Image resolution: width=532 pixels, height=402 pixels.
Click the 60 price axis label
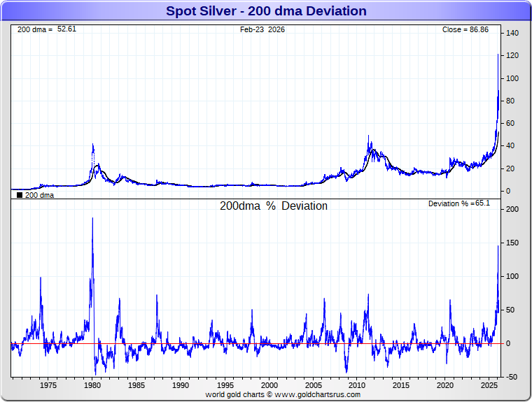[x=510, y=123]
